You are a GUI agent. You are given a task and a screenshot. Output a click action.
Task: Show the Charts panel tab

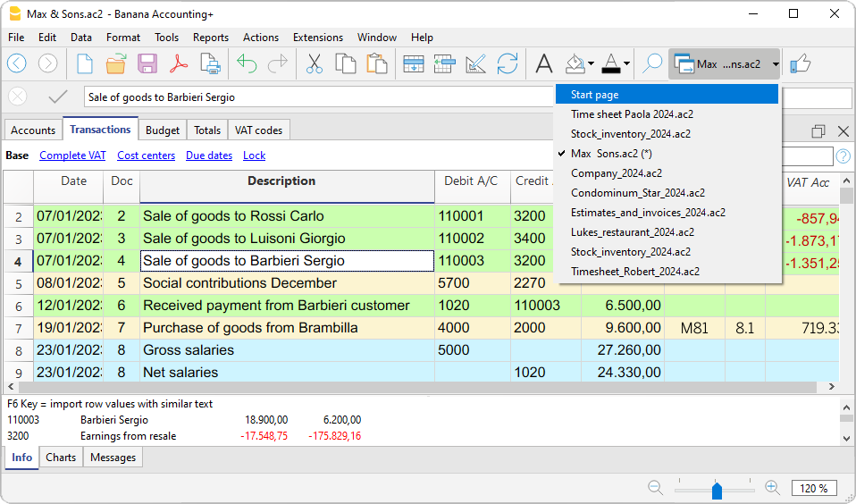[61, 457]
